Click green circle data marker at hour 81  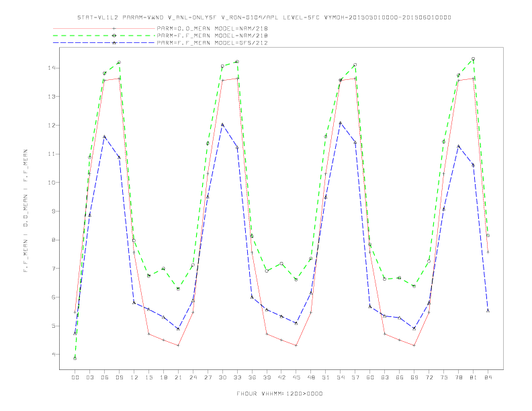(474, 58)
